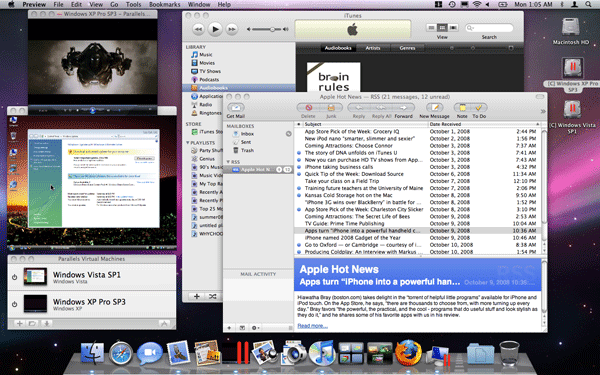Open Time Machine menu bar icon
The height and width of the screenshot is (375, 600).
tap(452, 5)
